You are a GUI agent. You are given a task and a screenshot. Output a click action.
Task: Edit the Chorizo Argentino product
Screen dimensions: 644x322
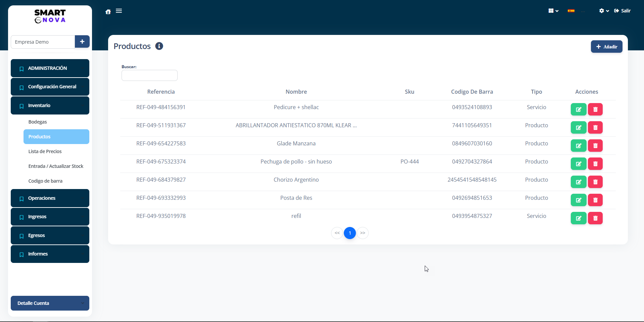(578, 182)
